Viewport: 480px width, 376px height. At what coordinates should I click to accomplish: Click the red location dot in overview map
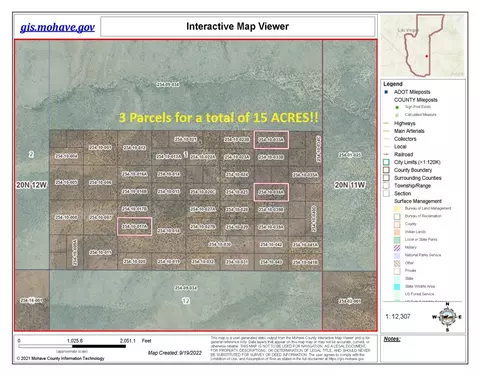tap(427, 56)
